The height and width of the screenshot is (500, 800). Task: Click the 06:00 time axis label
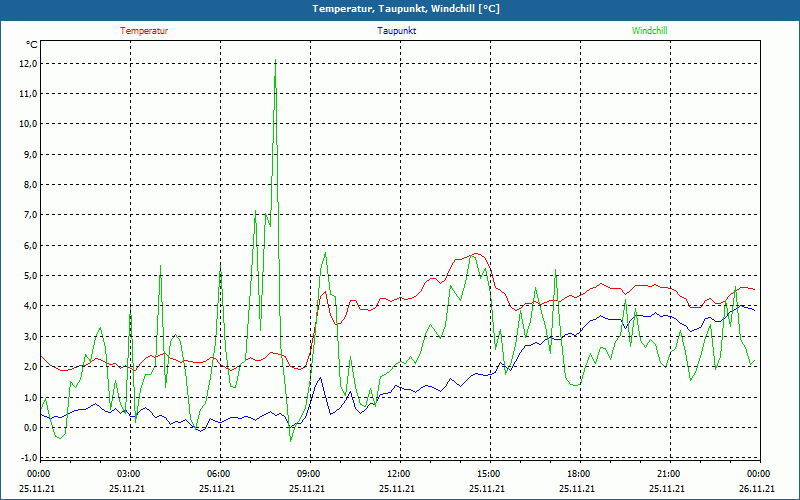pos(217,474)
